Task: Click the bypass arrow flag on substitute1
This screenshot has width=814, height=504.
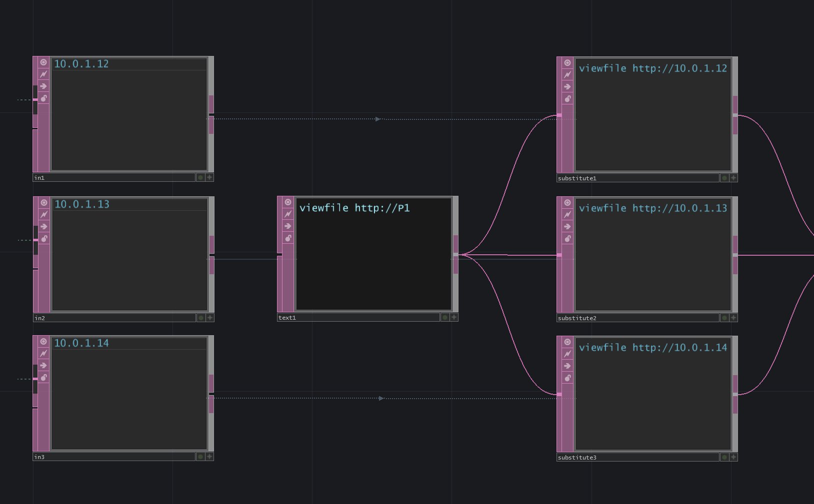Action: pos(567,87)
